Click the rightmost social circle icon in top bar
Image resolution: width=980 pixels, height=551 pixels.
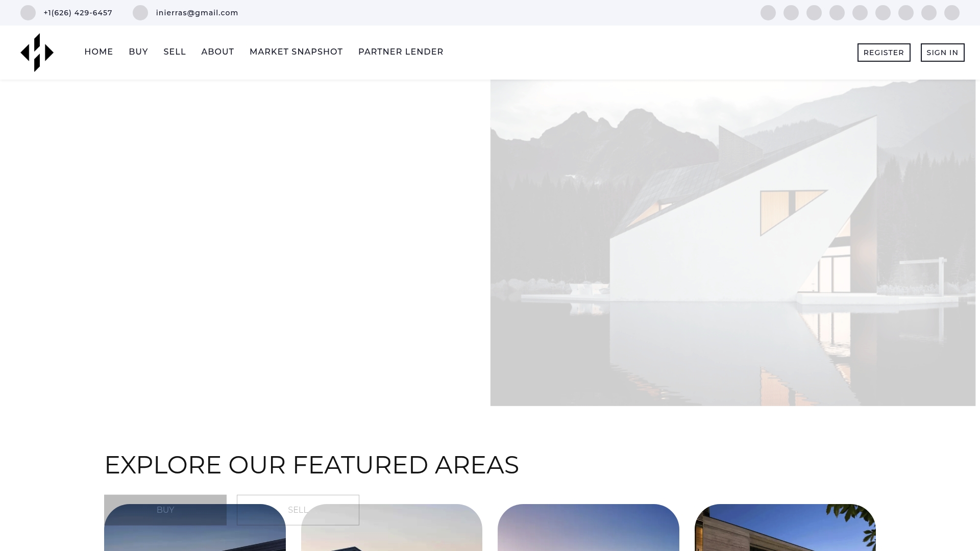[952, 13]
